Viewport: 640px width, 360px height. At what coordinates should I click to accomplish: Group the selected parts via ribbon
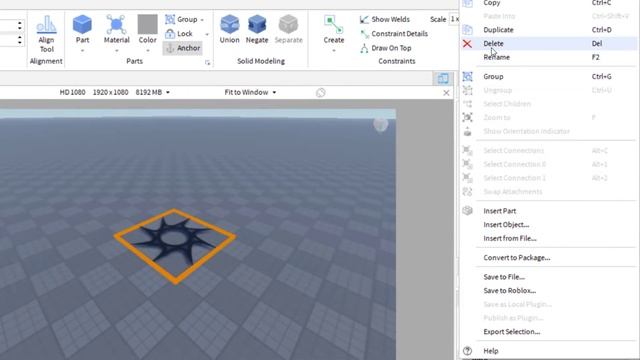click(x=181, y=19)
